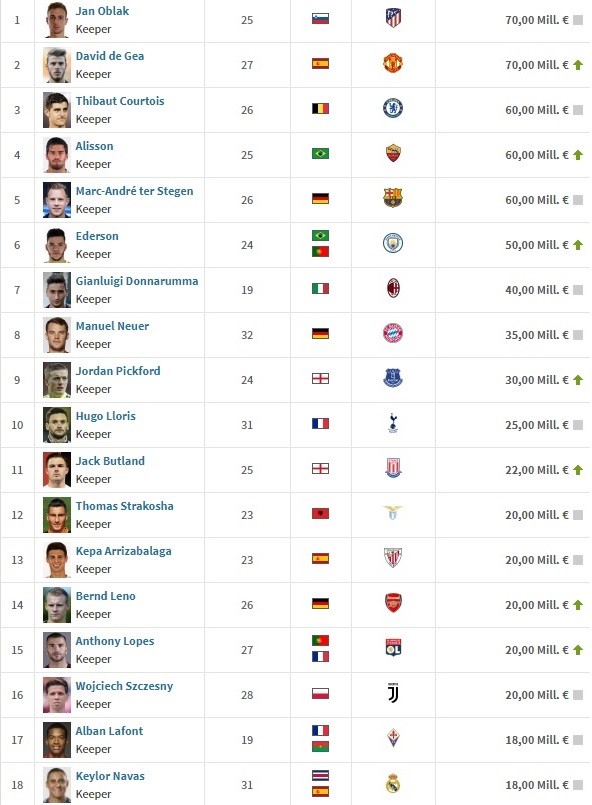Image resolution: width=592 pixels, height=805 pixels.
Task: Visit Kepa Arrizabalaga's profile link
Action: [123, 551]
